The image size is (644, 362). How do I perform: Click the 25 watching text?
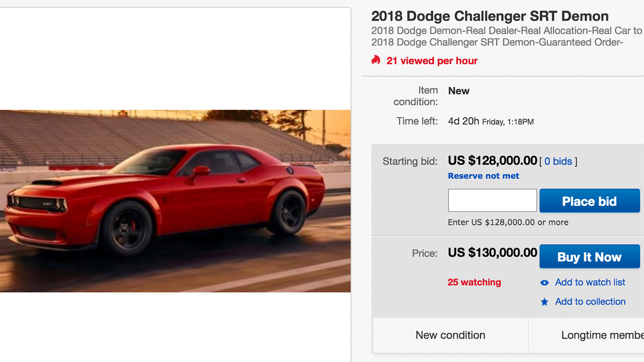474,282
